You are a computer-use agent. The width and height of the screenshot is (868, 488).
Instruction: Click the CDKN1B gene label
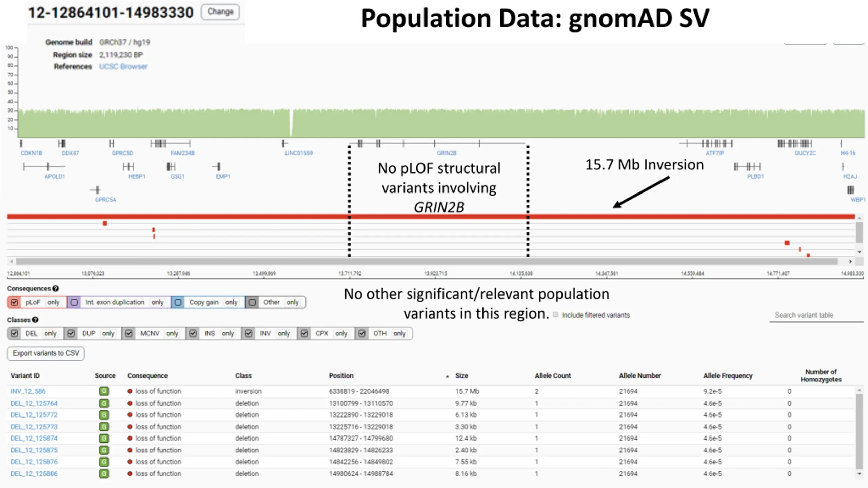click(x=32, y=153)
